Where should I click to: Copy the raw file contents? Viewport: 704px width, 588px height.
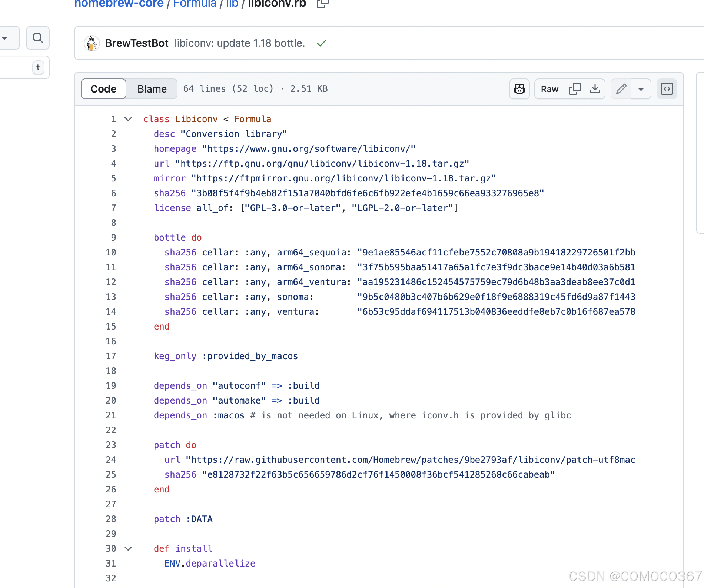pos(575,89)
